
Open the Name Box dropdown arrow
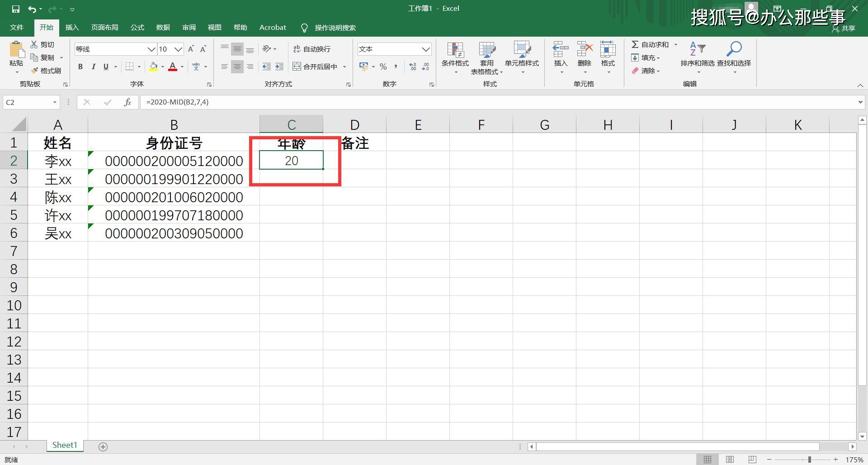55,102
